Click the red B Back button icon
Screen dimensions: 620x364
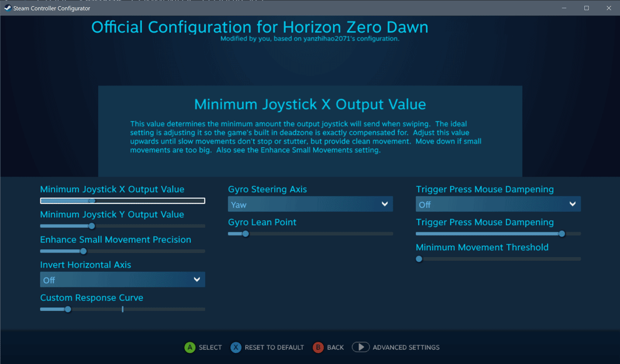[x=318, y=347]
